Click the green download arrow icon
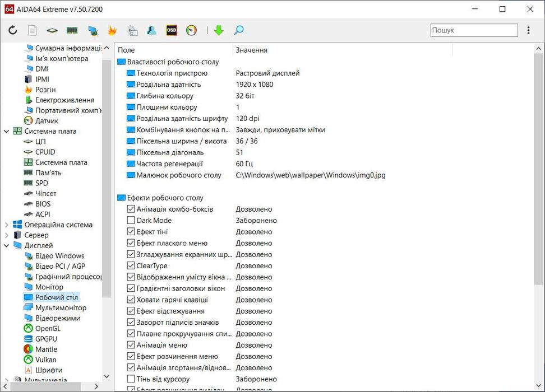 click(219, 30)
